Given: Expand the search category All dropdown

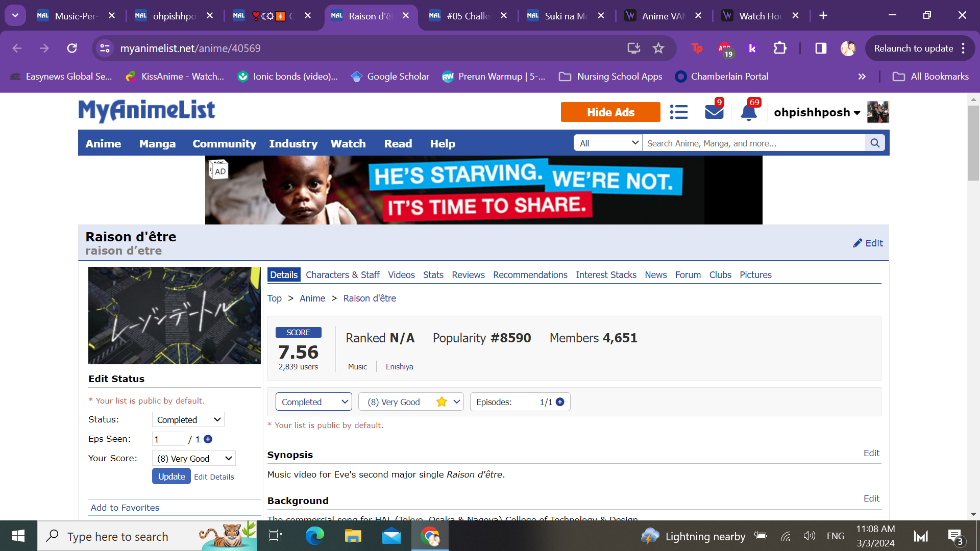Looking at the screenshot, I should point(608,143).
